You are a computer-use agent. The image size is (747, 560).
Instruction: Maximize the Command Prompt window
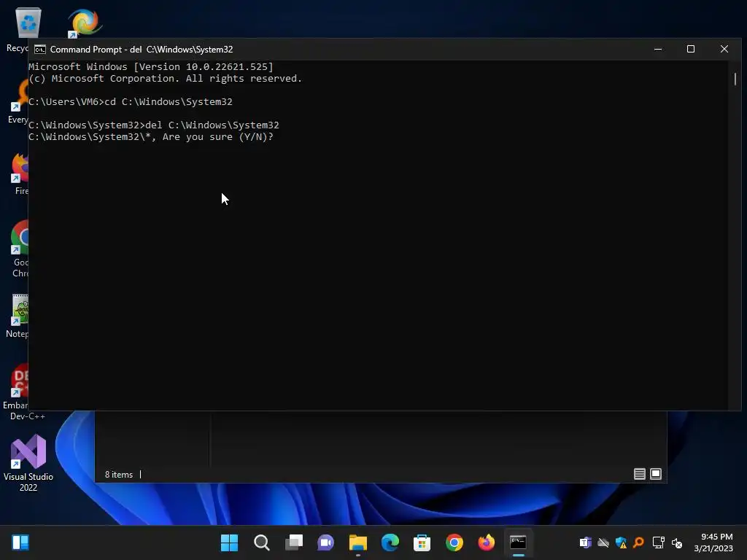point(691,49)
